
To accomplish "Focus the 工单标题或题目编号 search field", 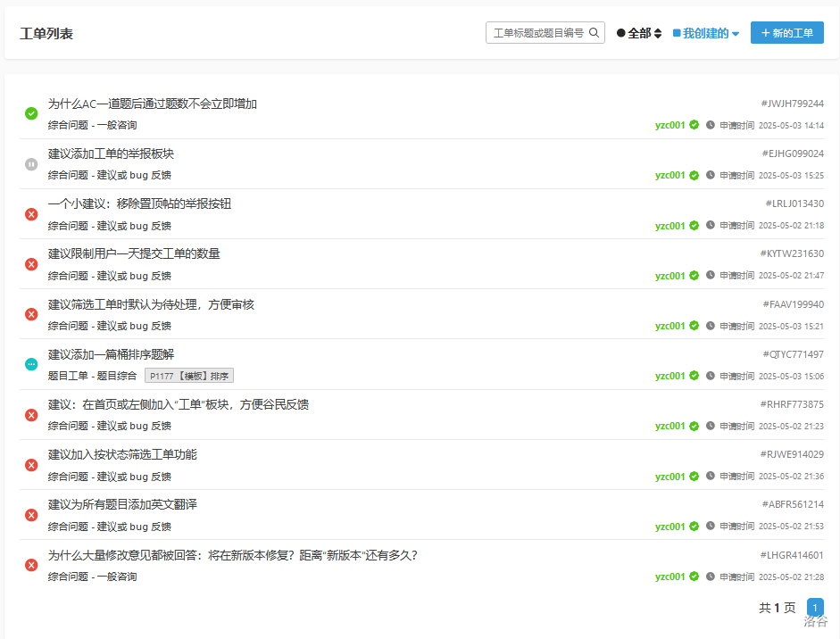I will [538, 33].
